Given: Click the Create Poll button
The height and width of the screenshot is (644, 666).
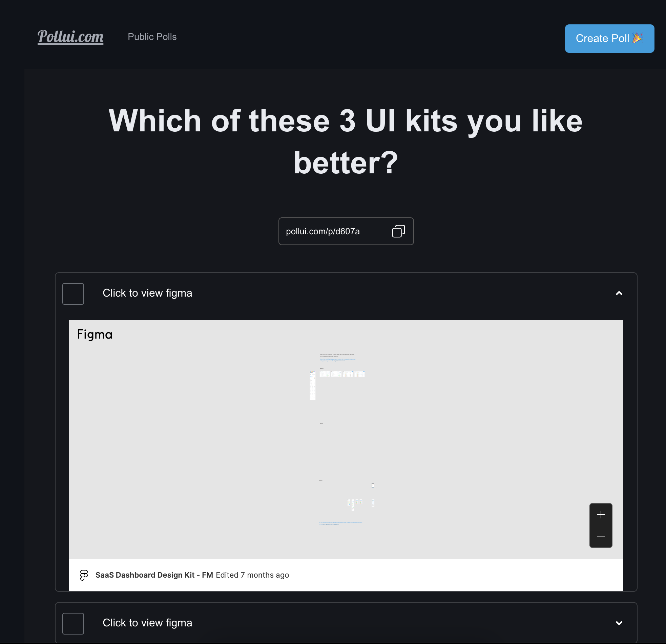Looking at the screenshot, I should point(609,38).
